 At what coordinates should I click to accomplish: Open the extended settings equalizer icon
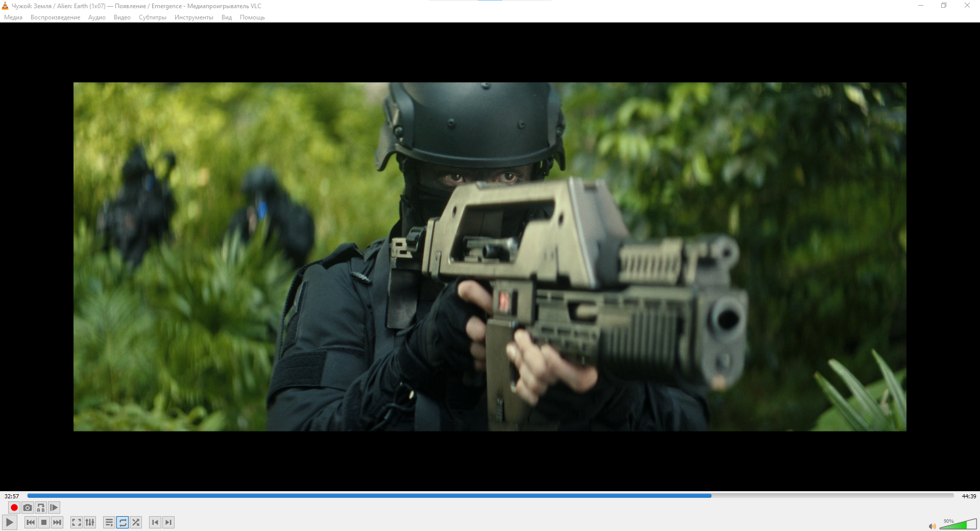click(90, 522)
